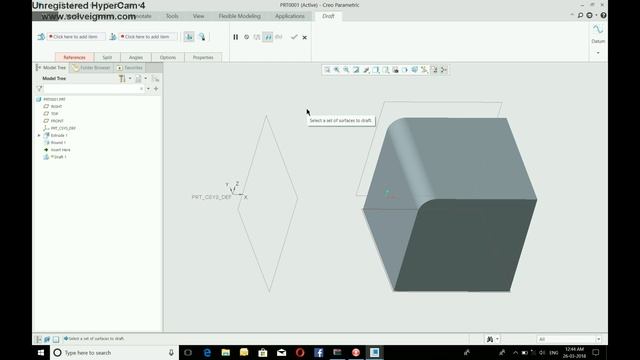640x360 pixels.
Task: Click the draft tool icon beside propagation button
Action: [202, 37]
